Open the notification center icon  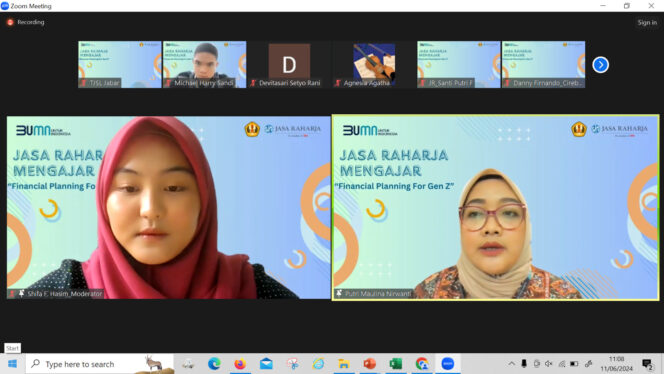coord(647,364)
